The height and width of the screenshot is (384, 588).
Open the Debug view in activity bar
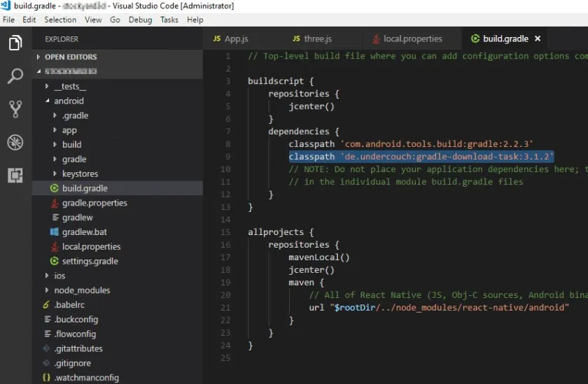(15, 143)
